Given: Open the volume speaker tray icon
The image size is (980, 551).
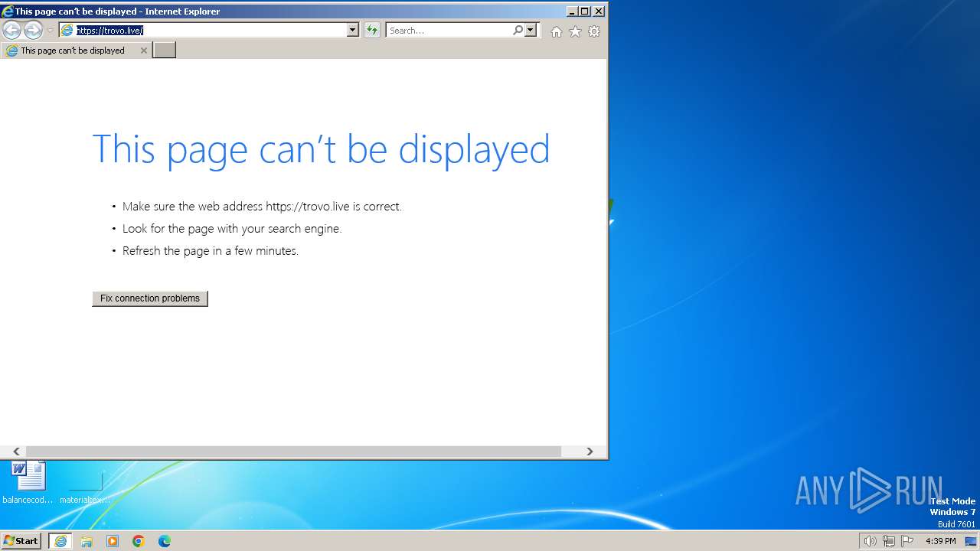Looking at the screenshot, I should (x=870, y=541).
